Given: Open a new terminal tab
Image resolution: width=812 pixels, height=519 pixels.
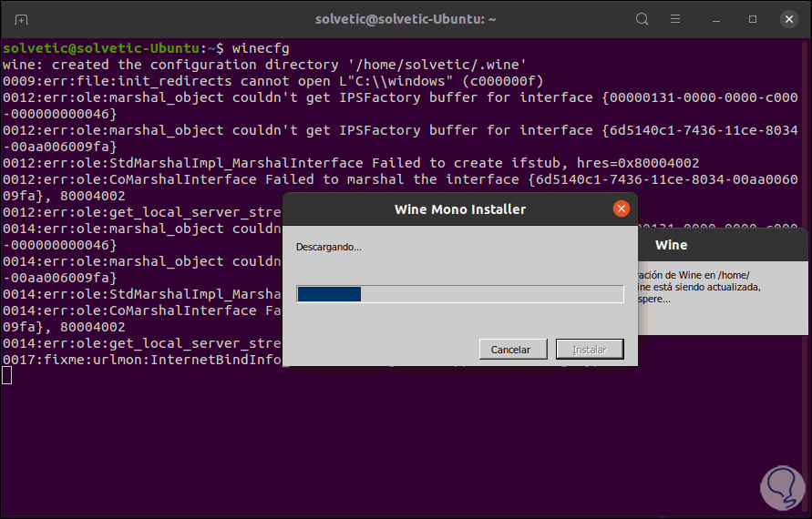Looking at the screenshot, I should (x=21, y=20).
